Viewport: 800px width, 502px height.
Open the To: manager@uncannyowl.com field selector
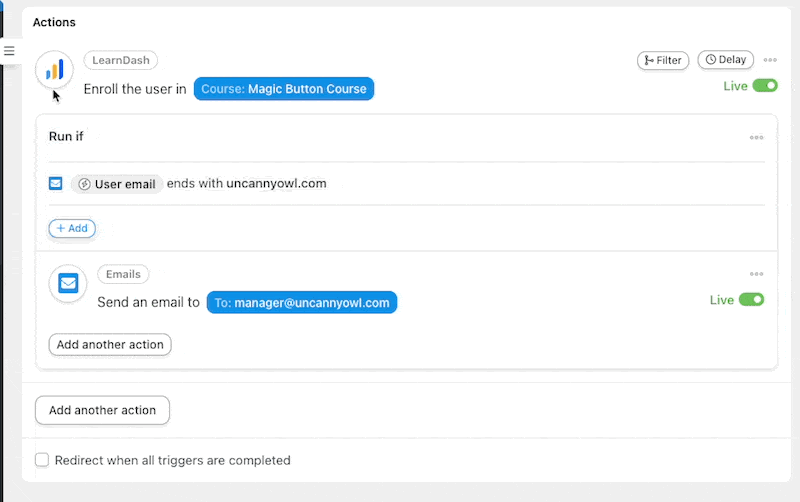coord(301,302)
